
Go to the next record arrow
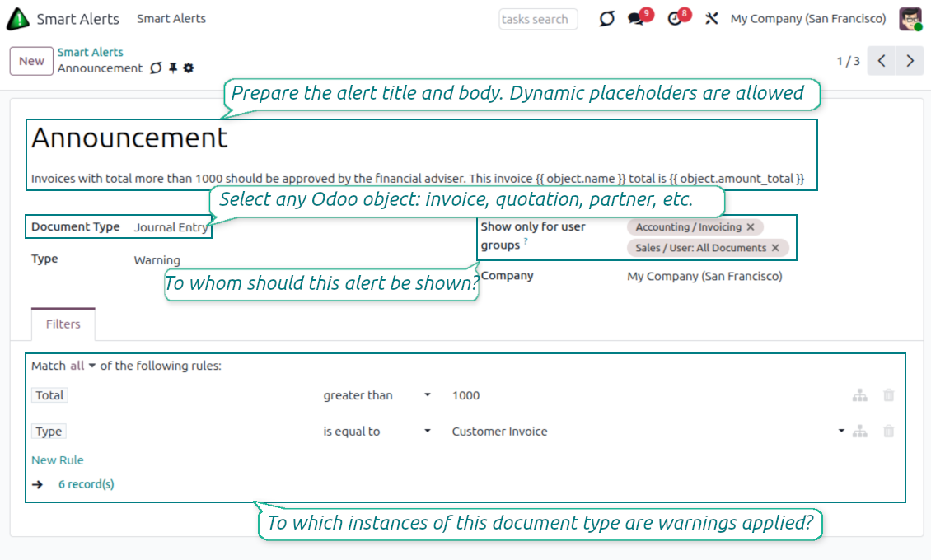tap(910, 61)
